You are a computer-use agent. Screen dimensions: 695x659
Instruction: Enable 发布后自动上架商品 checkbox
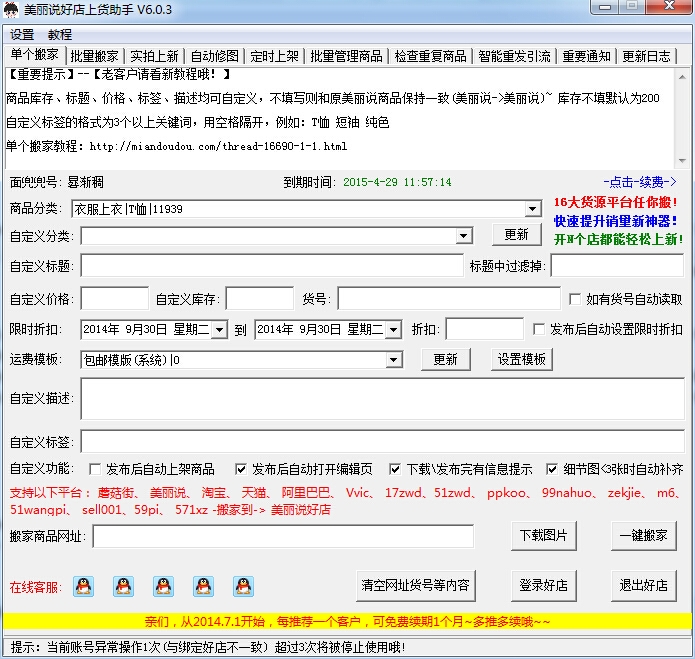(95, 469)
